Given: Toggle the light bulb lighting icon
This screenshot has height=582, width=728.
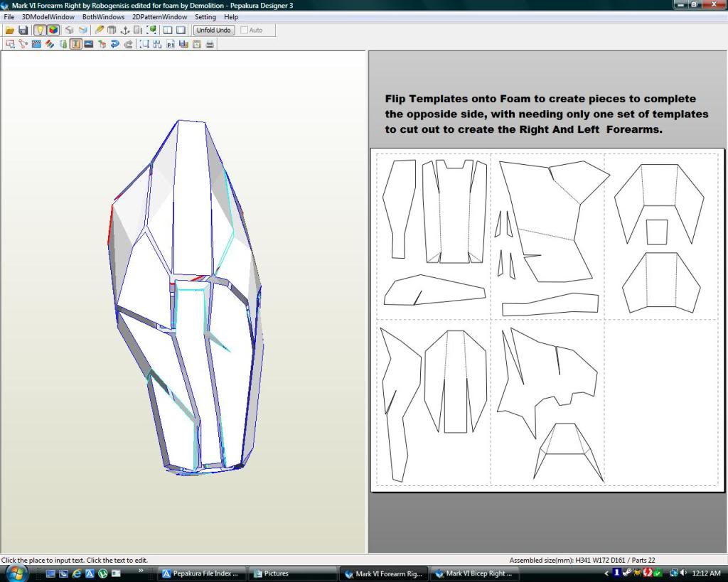Looking at the screenshot, I should [40, 30].
